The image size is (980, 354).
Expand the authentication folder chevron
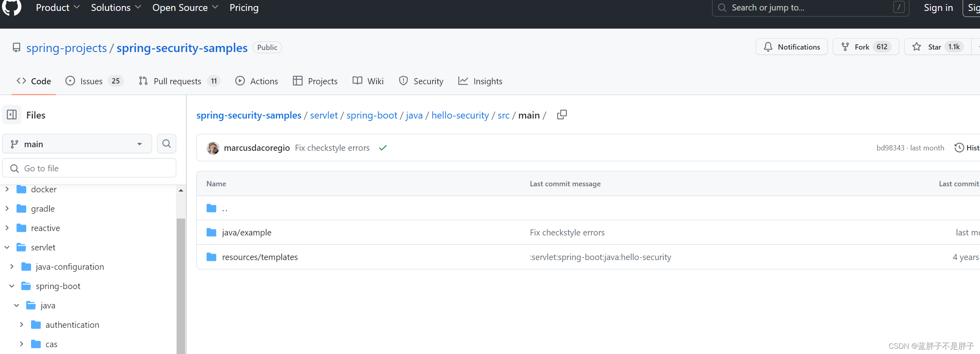coord(21,325)
